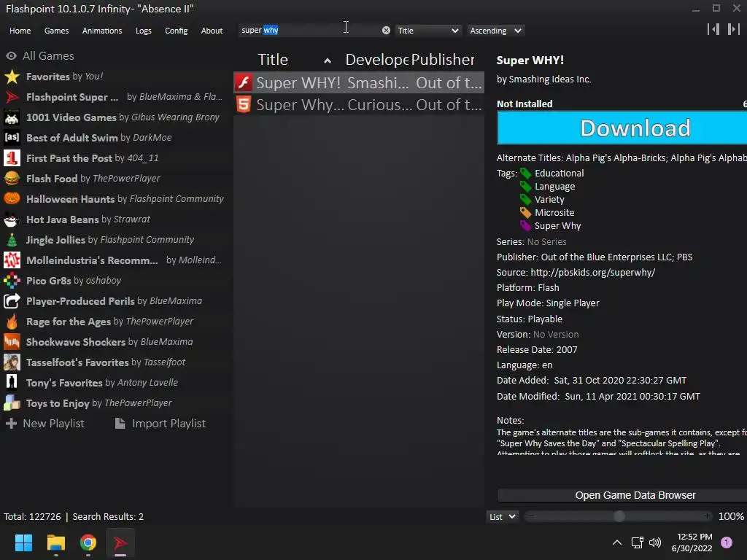The image size is (747, 560).
Task: Click the Player-Produced Perils share icon
Action: (12, 301)
